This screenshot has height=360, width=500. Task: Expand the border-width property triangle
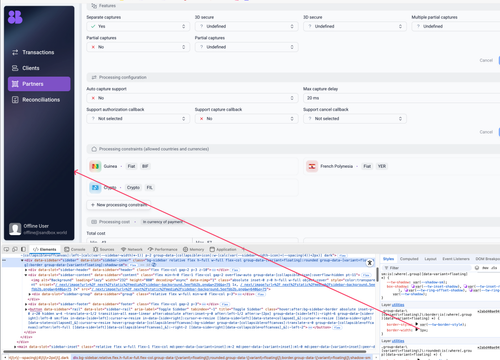click(417, 330)
